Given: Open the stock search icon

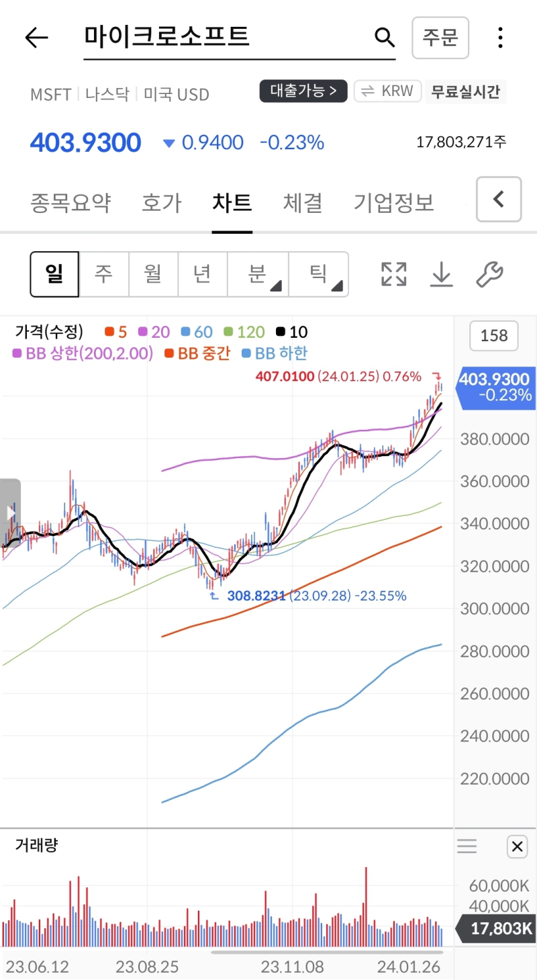Looking at the screenshot, I should (x=384, y=38).
